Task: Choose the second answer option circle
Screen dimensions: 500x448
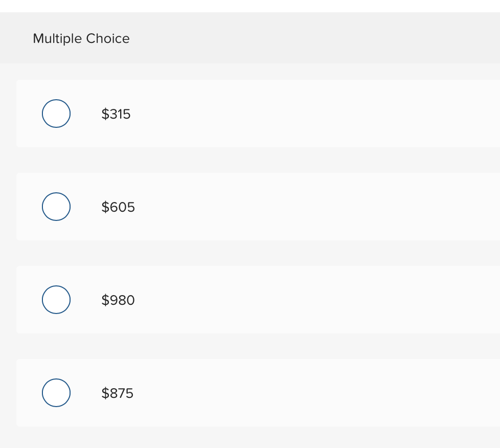Action: pyautogui.click(x=56, y=207)
